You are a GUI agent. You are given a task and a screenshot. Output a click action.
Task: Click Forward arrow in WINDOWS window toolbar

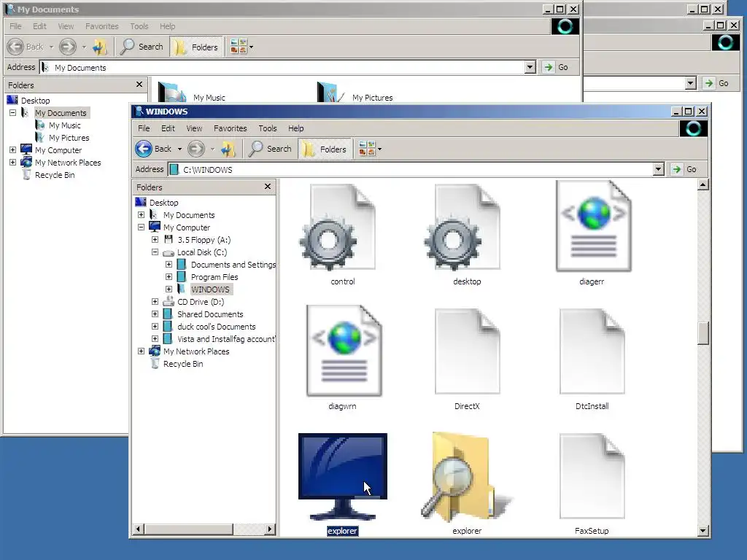196,149
